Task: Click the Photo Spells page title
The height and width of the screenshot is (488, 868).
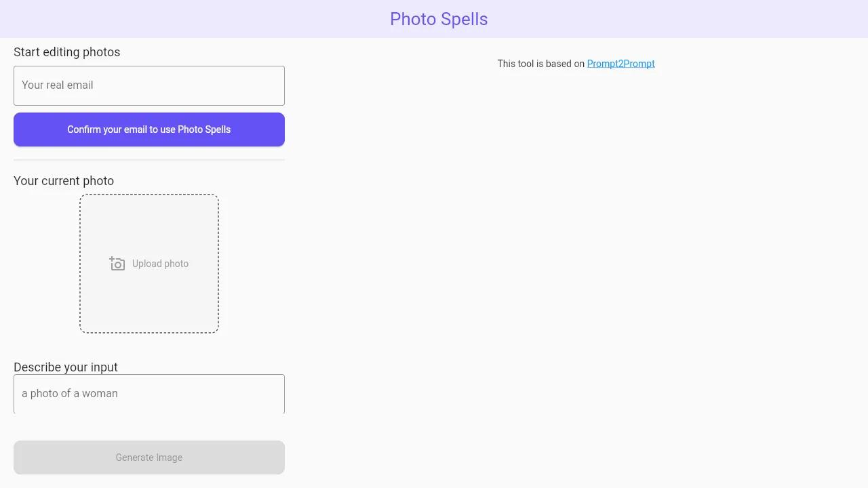Action: 439,19
